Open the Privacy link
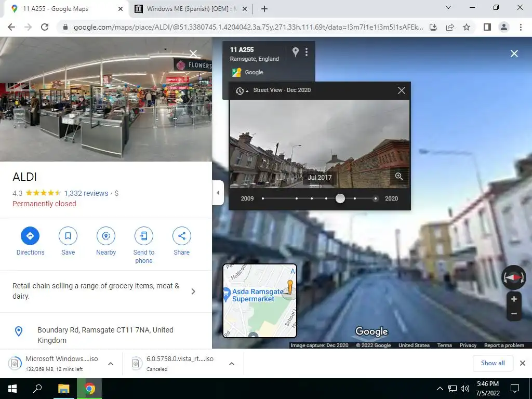The image size is (532, 399). [x=468, y=345]
